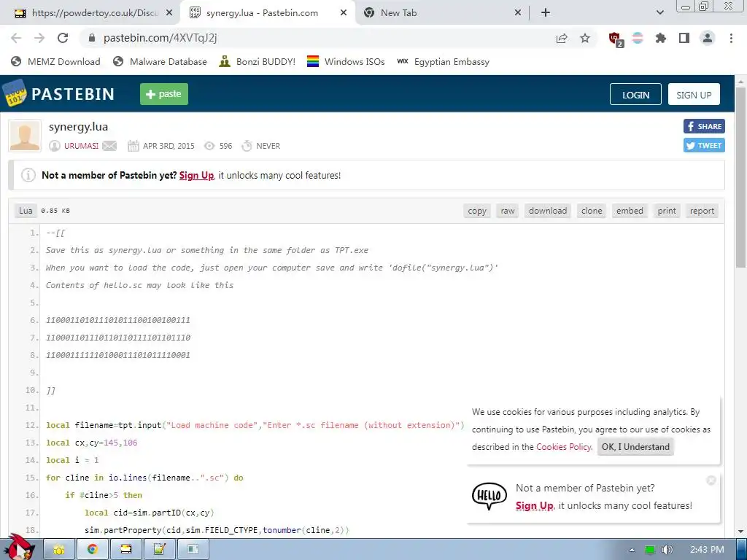Viewport: 747px width, 560px height.
Task: Click the Start button on the taskbar
Action: pyautogui.click(x=19, y=548)
